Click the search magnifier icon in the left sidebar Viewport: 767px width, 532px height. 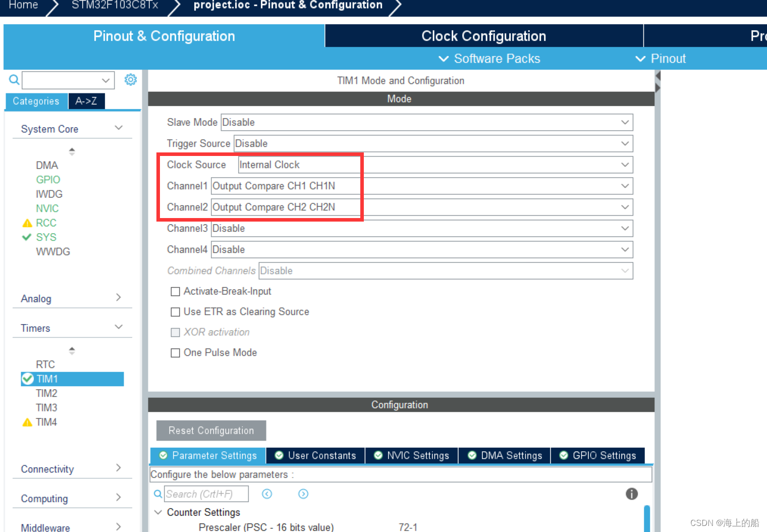pos(14,80)
